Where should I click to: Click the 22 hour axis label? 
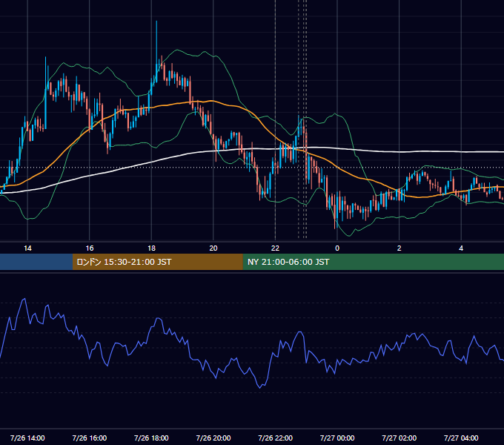pyautogui.click(x=275, y=248)
